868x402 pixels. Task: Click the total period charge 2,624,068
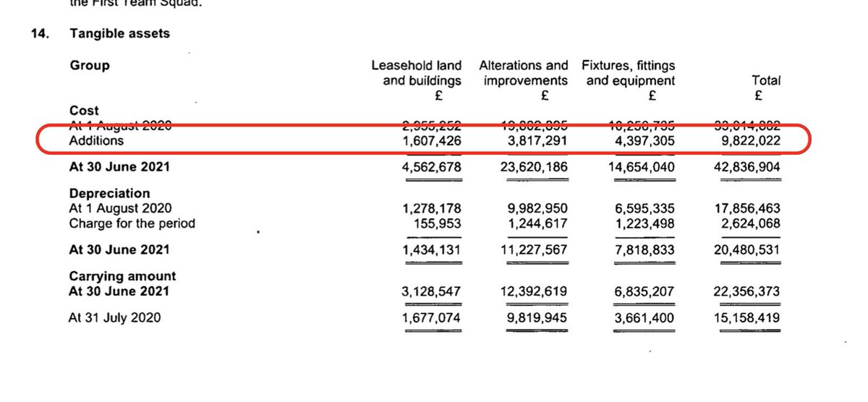point(750,223)
